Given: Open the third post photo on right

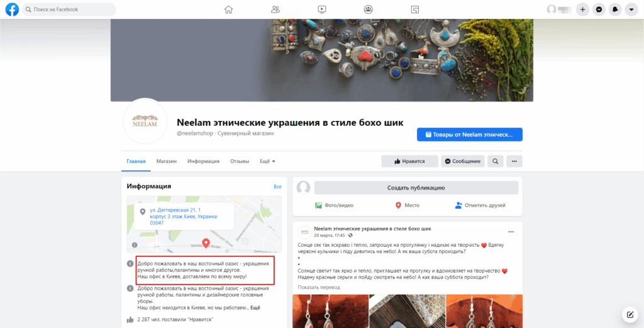Looking at the screenshot, I should [x=484, y=311].
